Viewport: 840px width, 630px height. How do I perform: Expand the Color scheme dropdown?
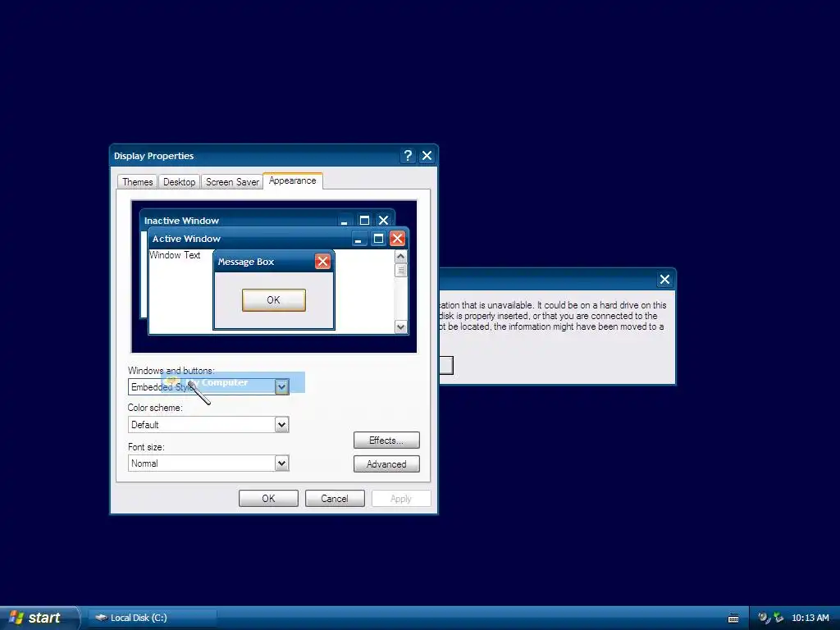pyautogui.click(x=282, y=425)
